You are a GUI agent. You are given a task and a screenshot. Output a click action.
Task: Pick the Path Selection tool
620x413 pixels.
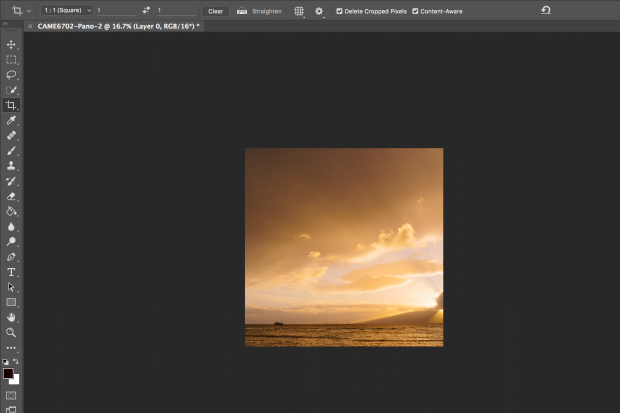[11, 287]
